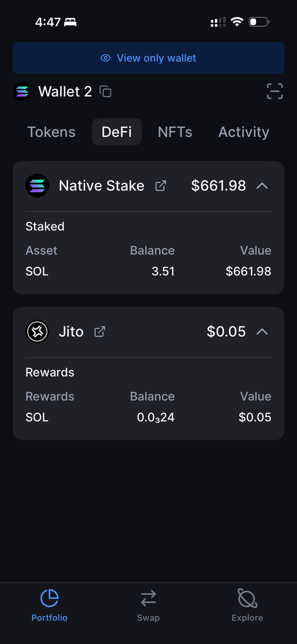
Task: Open the QR scanner icon
Action: click(x=275, y=91)
